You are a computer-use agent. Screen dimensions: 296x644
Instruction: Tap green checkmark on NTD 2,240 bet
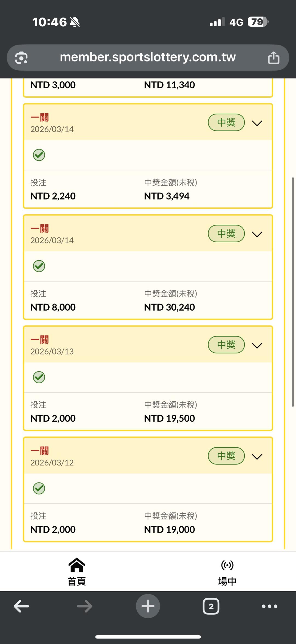(39, 155)
